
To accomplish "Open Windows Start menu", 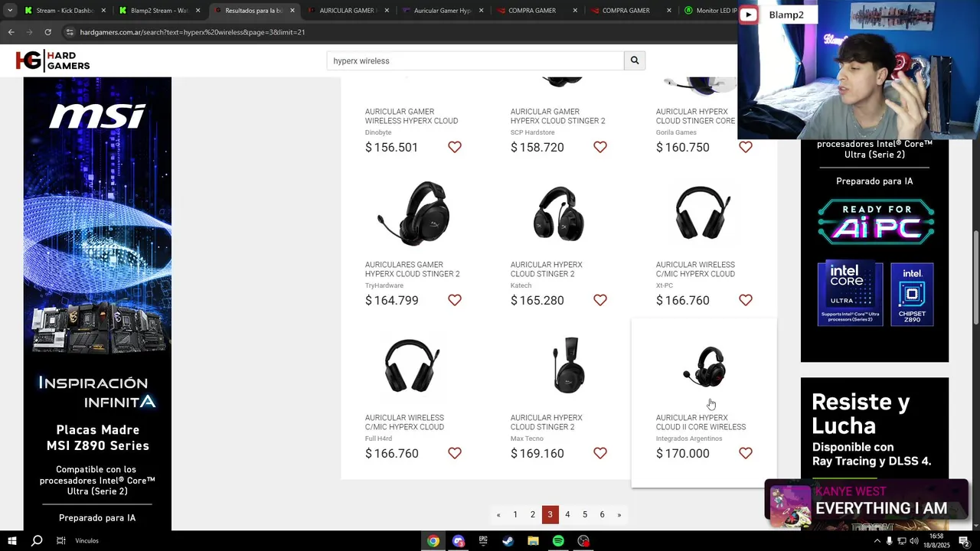I will point(12,541).
